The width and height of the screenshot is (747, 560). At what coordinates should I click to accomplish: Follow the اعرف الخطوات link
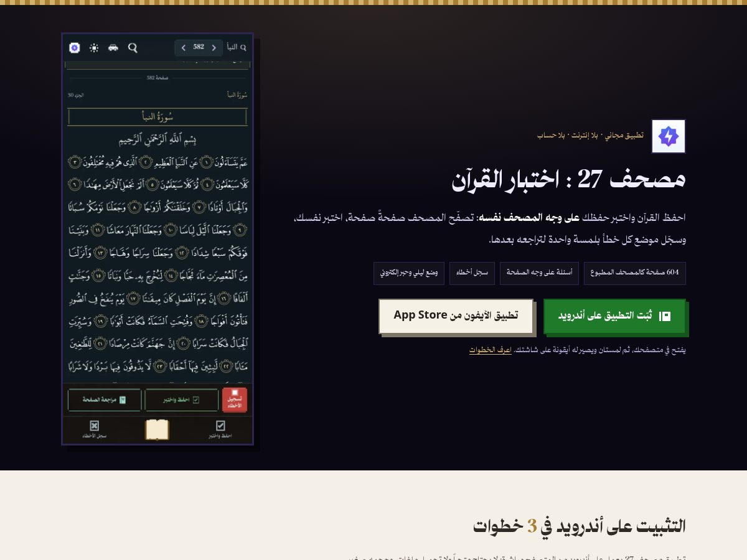pos(491,350)
